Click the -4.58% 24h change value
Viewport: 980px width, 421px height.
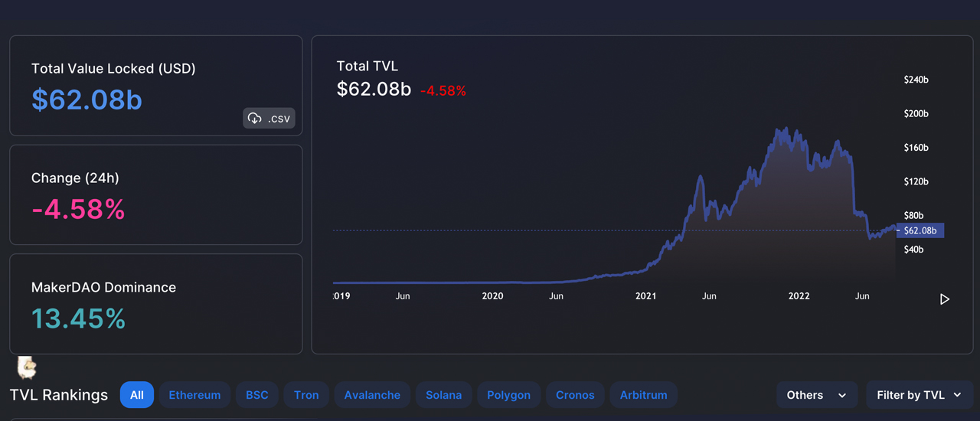click(78, 209)
